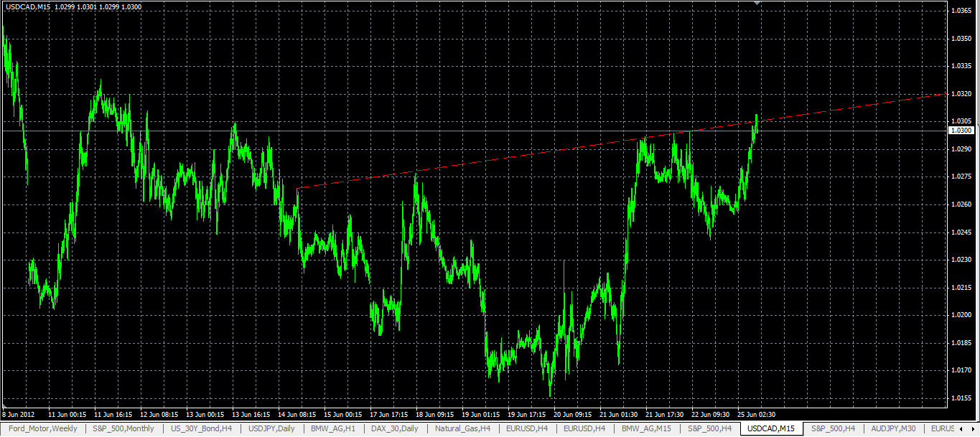Click the 1.0275 price axis label
The height and width of the screenshot is (437, 980).
(961, 177)
